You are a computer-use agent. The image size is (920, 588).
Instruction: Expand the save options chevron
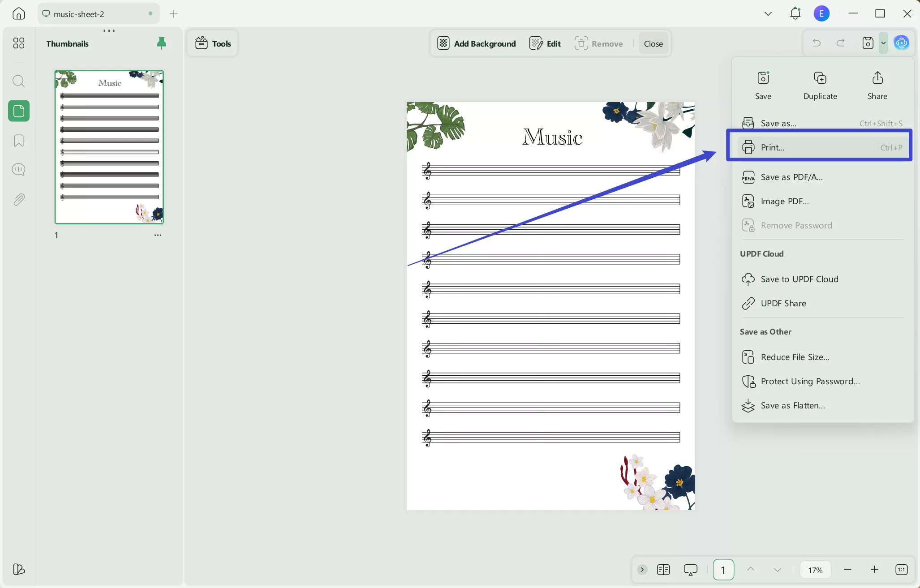point(883,43)
